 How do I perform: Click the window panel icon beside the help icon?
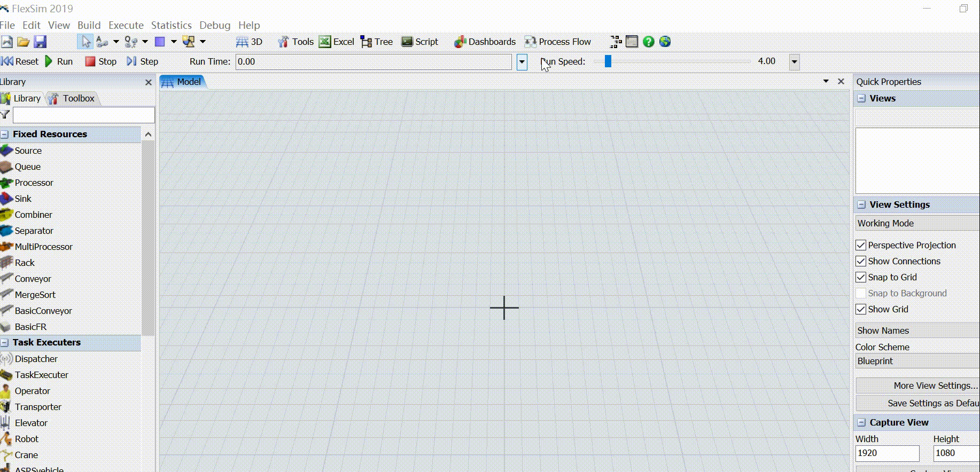(x=632, y=42)
